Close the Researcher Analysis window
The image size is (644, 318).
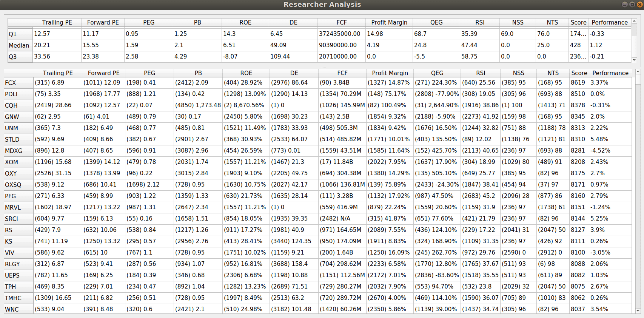[x=640, y=5]
